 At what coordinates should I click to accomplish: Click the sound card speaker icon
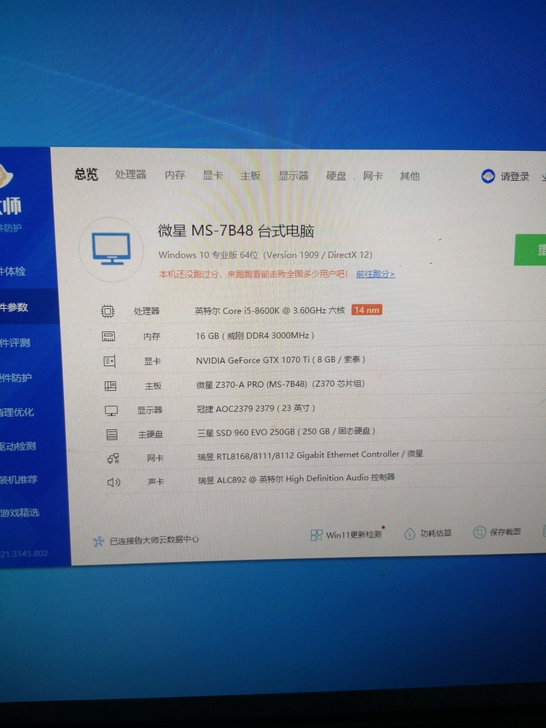click(x=114, y=482)
